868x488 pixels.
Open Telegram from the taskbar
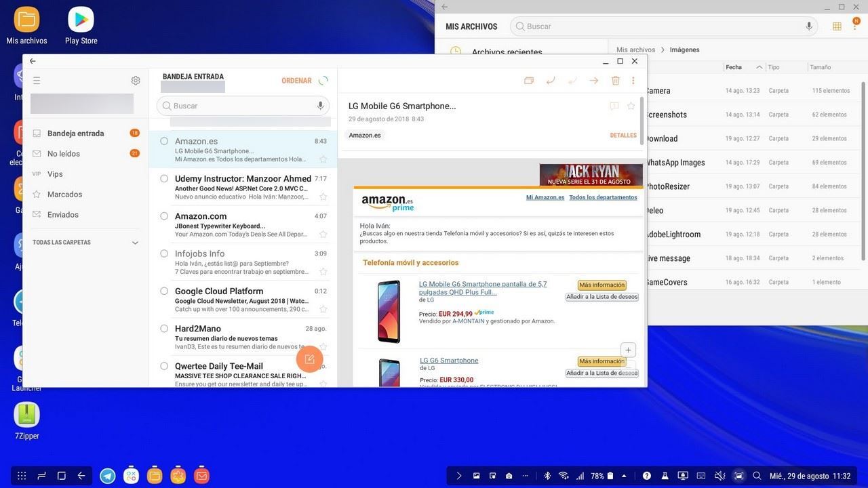click(107, 476)
